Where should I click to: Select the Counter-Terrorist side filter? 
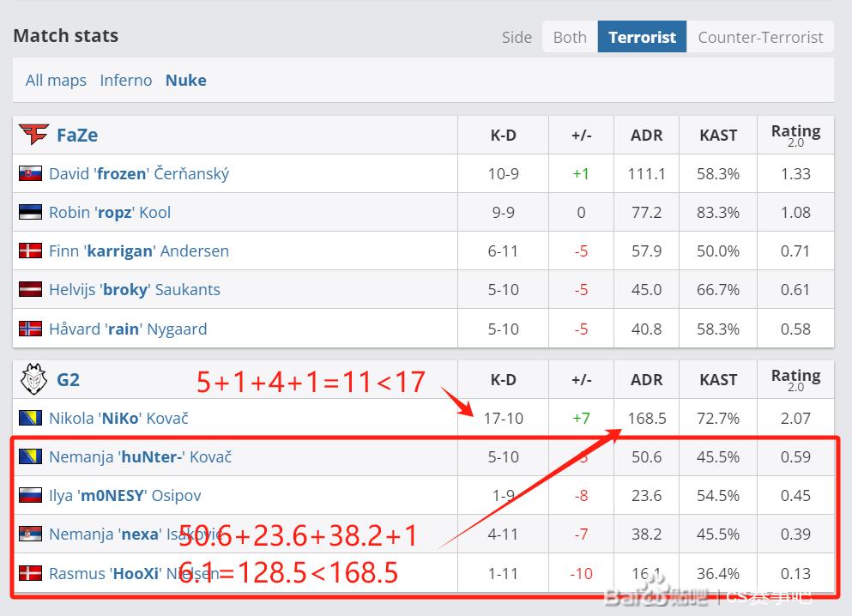760,37
